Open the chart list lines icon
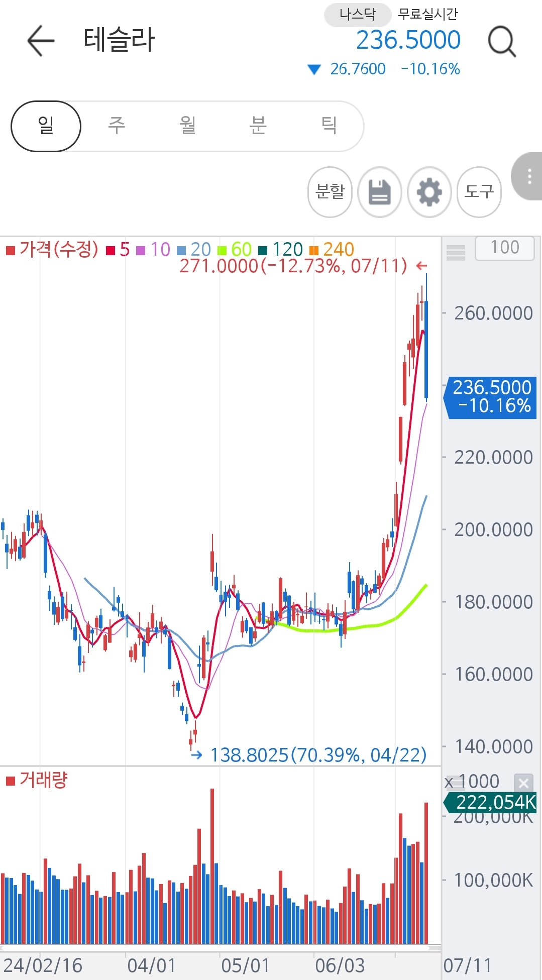This screenshot has width=542, height=980. click(456, 252)
